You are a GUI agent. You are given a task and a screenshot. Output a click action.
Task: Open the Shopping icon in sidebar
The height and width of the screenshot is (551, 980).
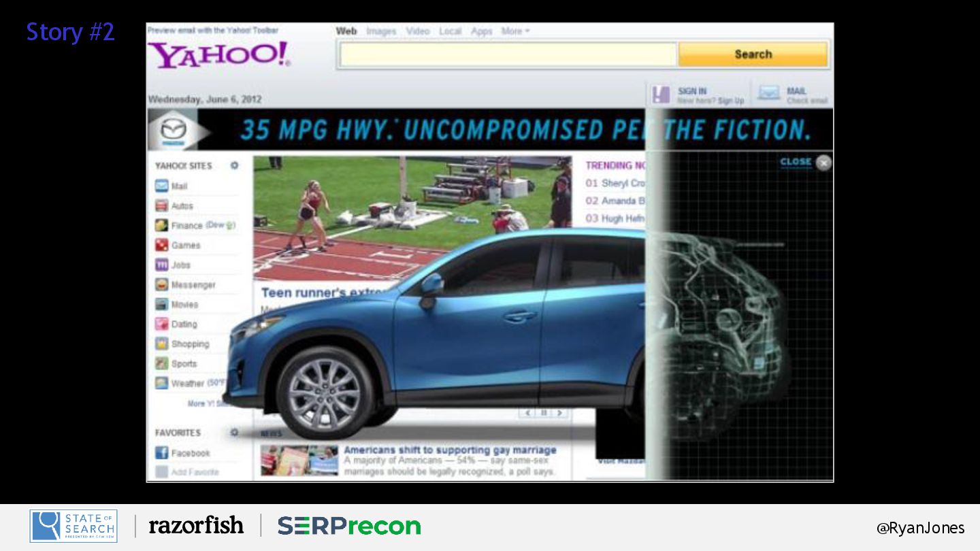click(161, 344)
